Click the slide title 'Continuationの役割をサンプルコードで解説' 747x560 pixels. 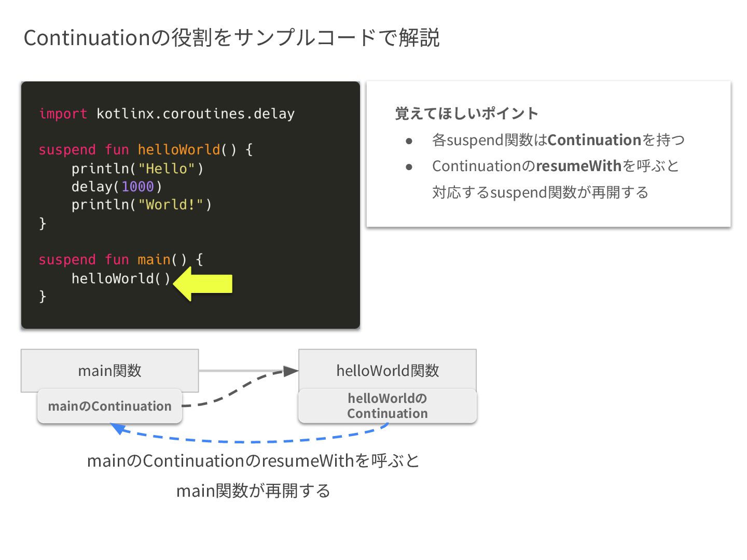[231, 38]
